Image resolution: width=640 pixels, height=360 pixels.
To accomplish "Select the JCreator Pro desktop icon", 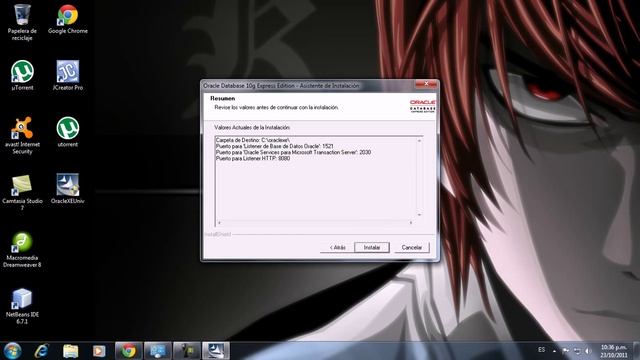I will click(x=68, y=76).
